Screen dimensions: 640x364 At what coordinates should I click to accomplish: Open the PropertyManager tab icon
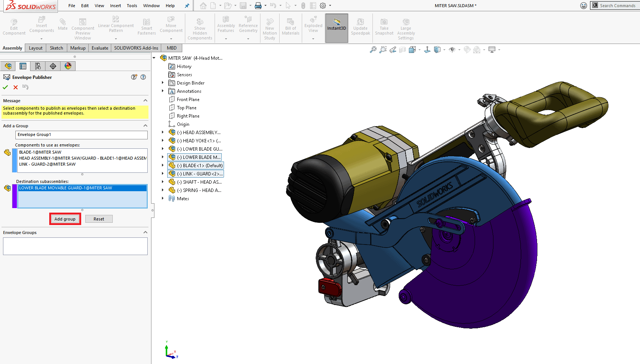tap(23, 66)
